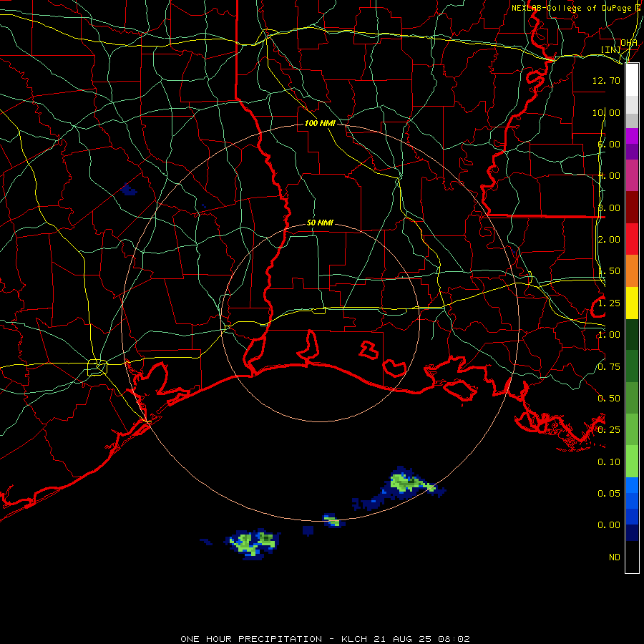Click the green swatch beside 0.75
The height and width of the screenshot is (644, 644).
tap(632, 366)
